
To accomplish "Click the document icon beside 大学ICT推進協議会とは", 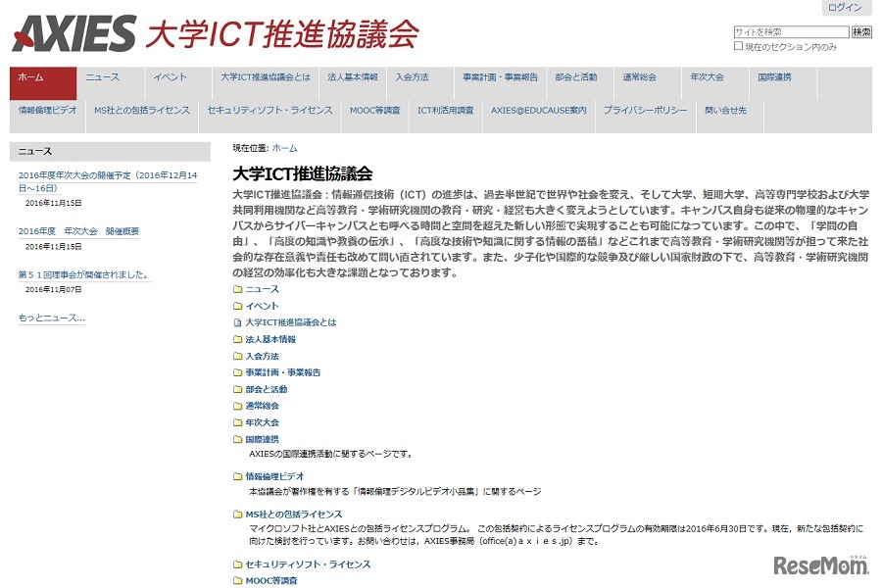I will point(238,322).
